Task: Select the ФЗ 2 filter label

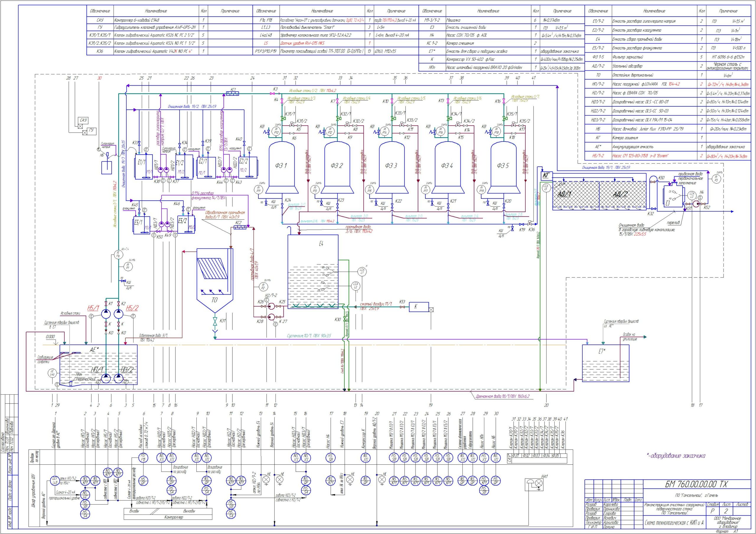Action: [x=337, y=166]
